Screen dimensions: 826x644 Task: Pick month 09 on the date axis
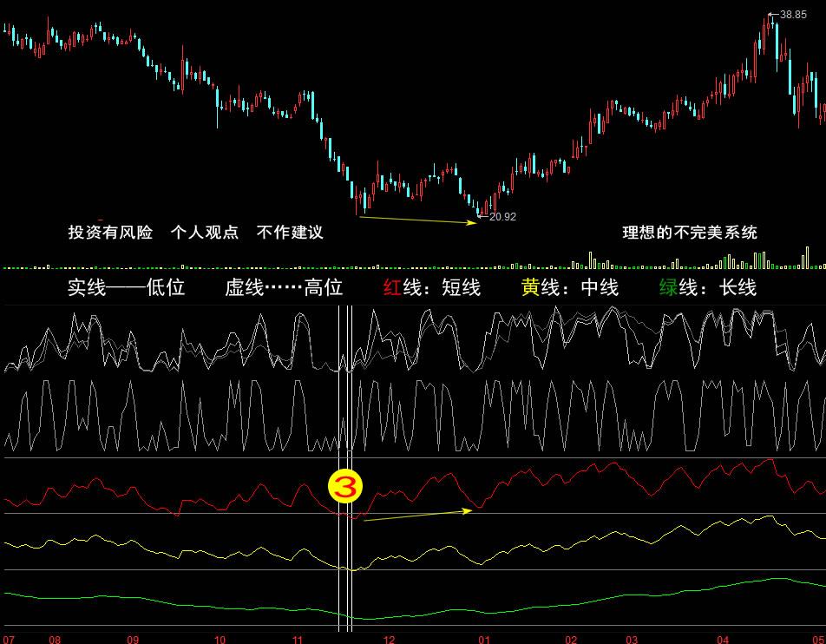pos(132,638)
